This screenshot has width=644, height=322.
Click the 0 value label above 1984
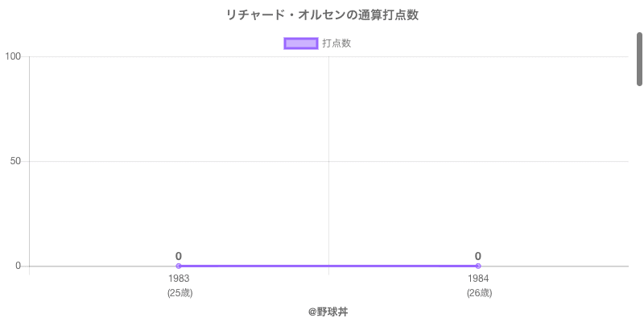click(478, 256)
